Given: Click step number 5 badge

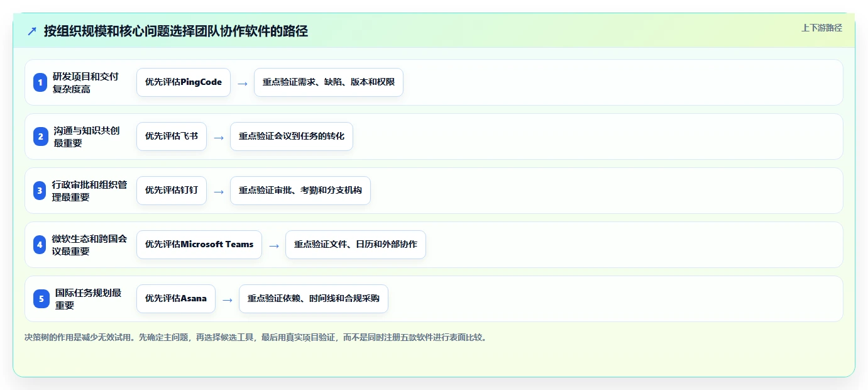Looking at the screenshot, I should pyautogui.click(x=40, y=299).
